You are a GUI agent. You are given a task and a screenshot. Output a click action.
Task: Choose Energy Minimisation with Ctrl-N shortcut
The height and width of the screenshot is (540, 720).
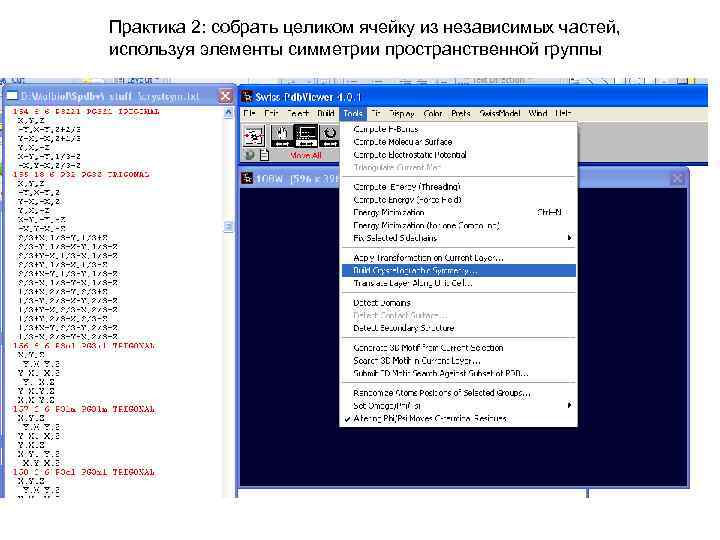click(459, 213)
